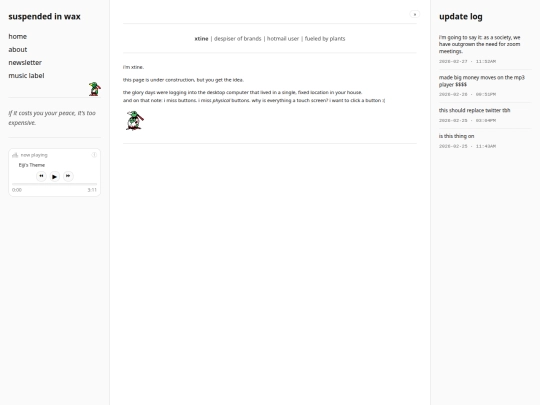Click the 'i miss buttons' sentence

[x=254, y=101]
